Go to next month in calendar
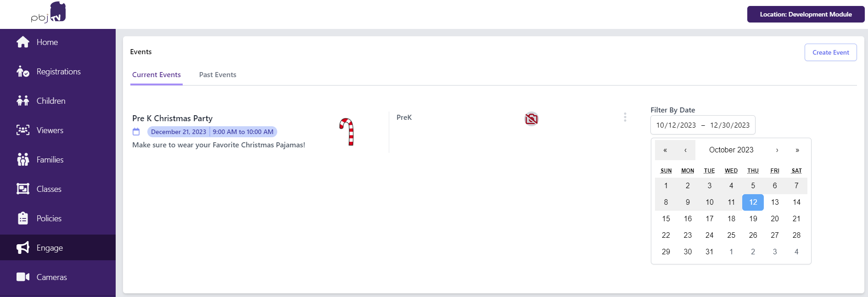This screenshot has height=297, width=868. pyautogui.click(x=777, y=150)
